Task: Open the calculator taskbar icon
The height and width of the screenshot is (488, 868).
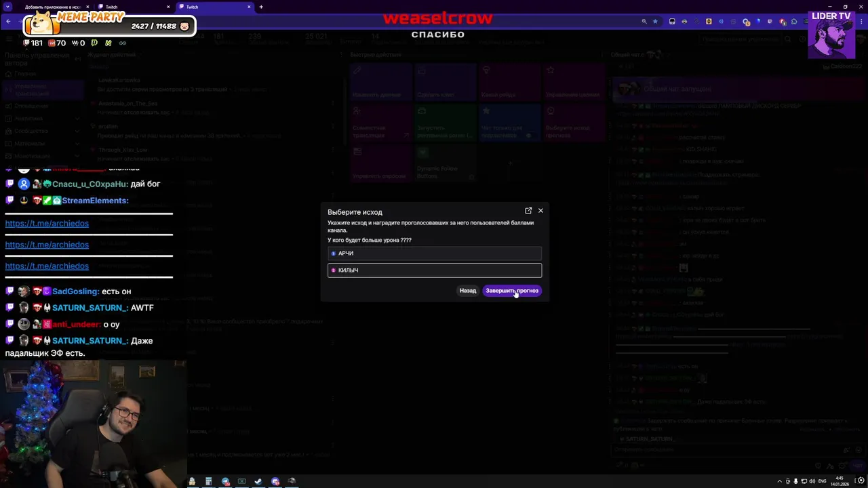Action: [208, 481]
